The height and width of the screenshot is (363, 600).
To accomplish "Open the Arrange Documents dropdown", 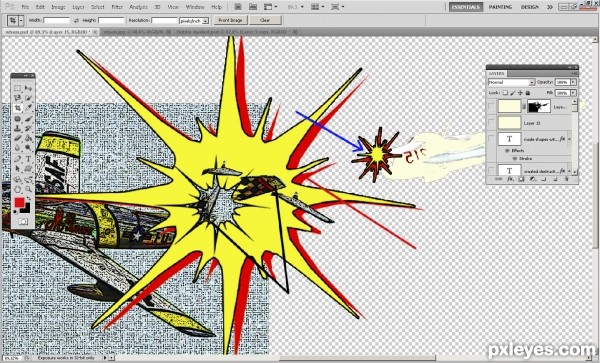I will pos(318,7).
